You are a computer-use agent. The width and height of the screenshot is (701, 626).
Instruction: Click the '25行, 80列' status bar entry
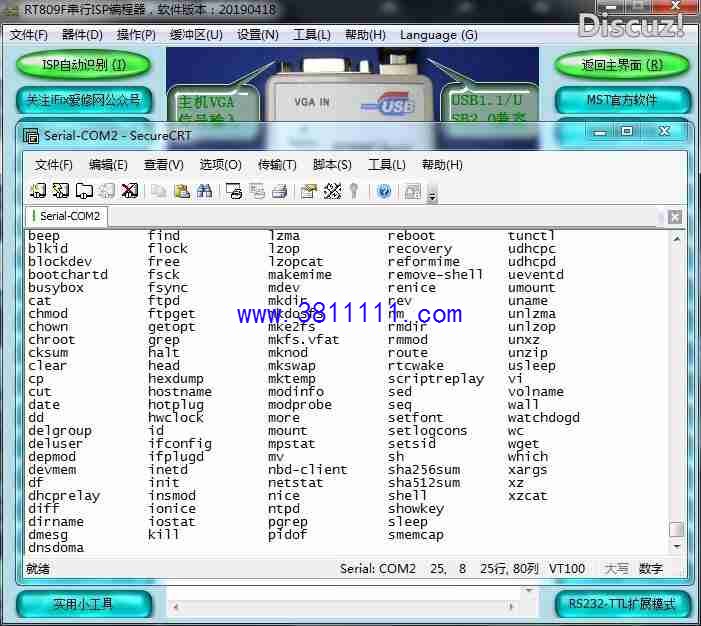click(509, 569)
